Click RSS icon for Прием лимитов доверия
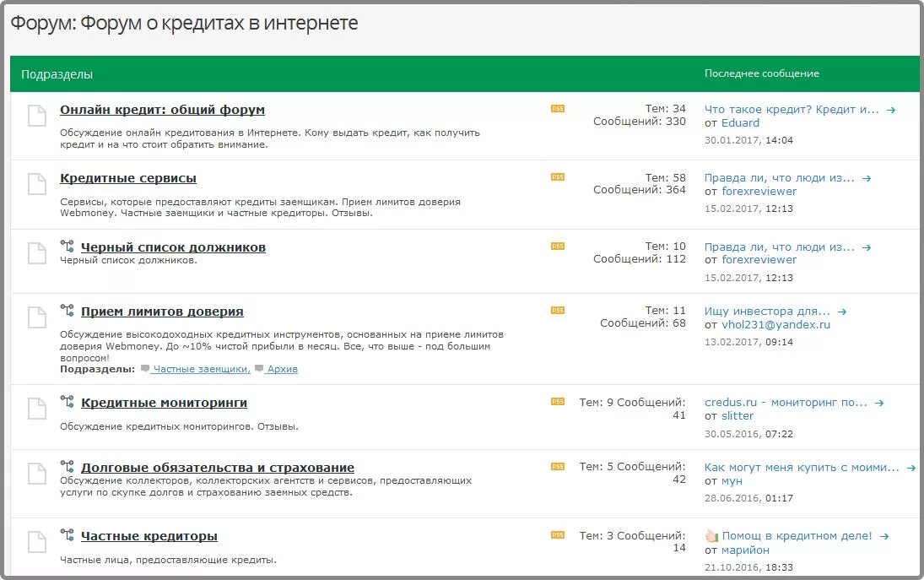The image size is (924, 580). click(557, 310)
